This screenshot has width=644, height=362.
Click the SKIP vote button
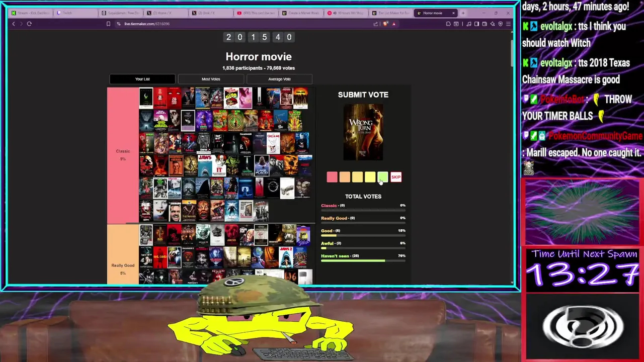point(396,177)
